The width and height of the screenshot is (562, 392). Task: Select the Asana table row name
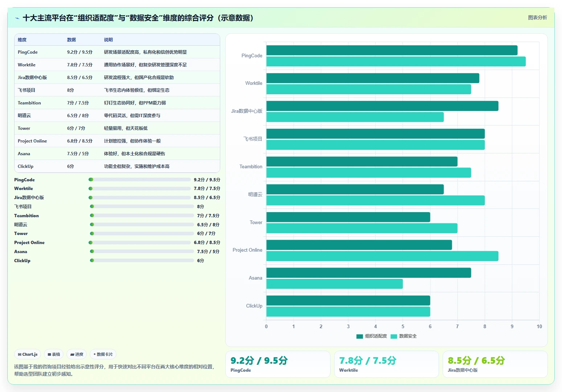click(24, 154)
